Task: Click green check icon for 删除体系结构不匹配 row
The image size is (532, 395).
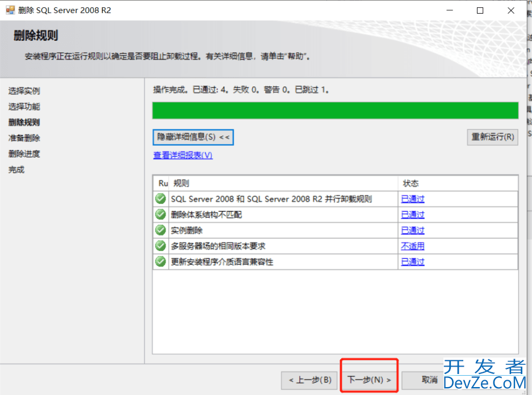Action: click(161, 215)
